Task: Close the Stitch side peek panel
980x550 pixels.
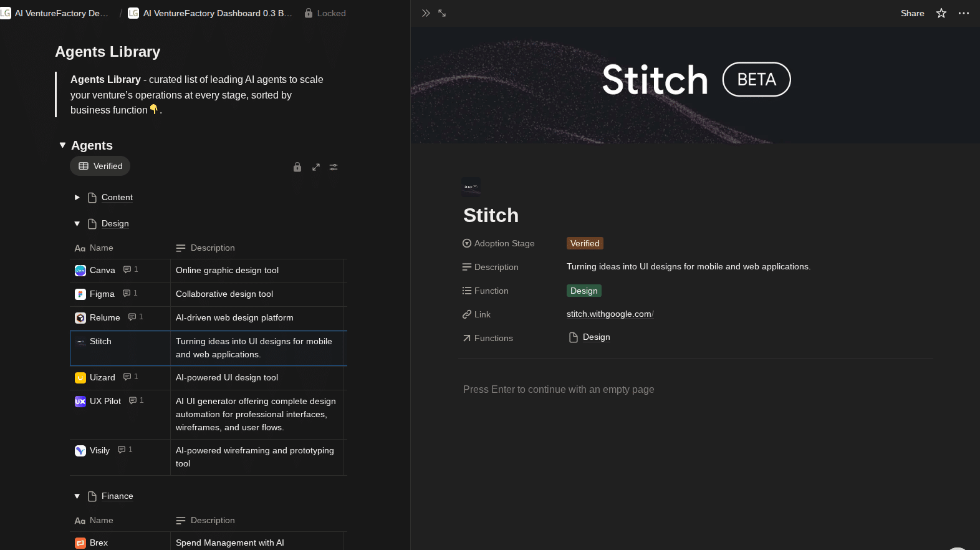Action: 426,13
